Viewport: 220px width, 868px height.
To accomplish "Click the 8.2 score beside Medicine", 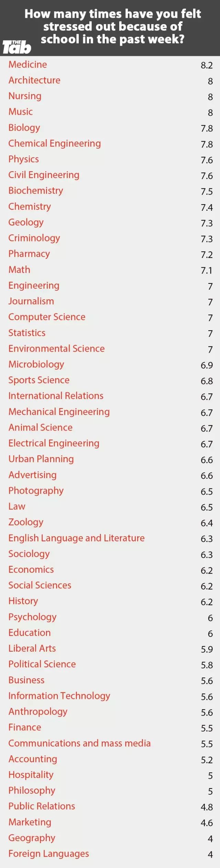I will click(207, 65).
